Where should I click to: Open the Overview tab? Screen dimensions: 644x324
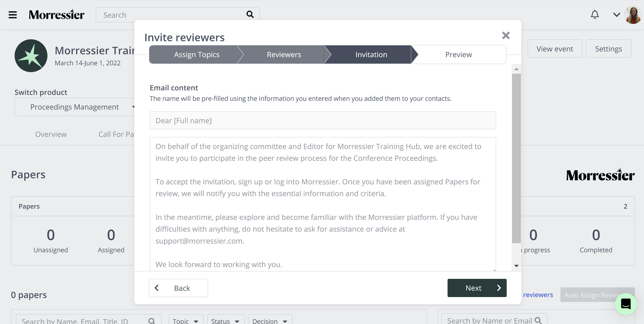(51, 134)
